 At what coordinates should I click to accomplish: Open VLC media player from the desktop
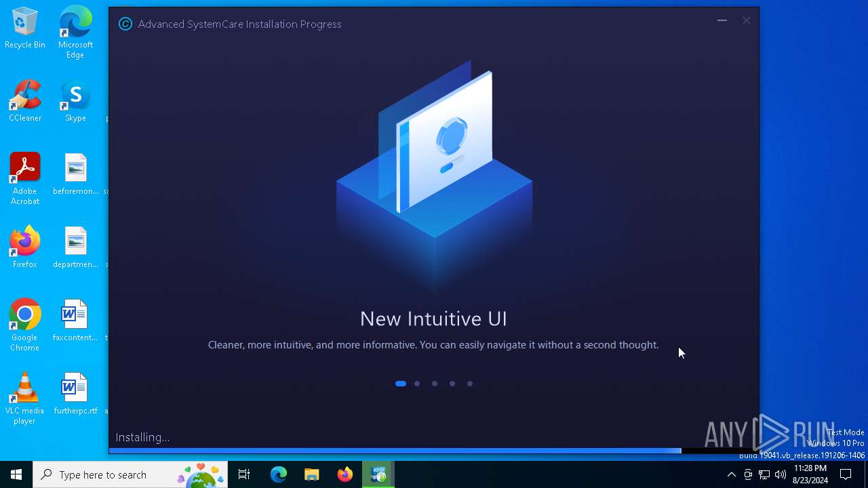[x=25, y=399]
